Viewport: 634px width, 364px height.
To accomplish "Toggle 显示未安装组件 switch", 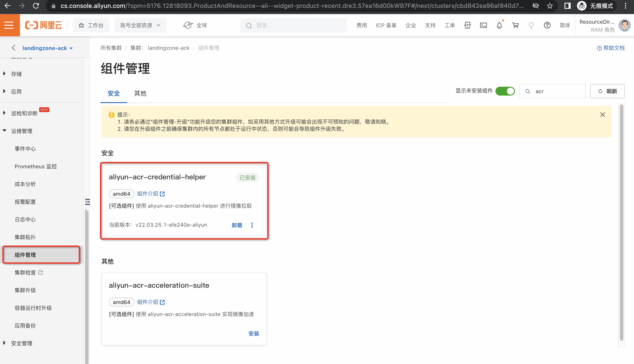I will [x=505, y=91].
